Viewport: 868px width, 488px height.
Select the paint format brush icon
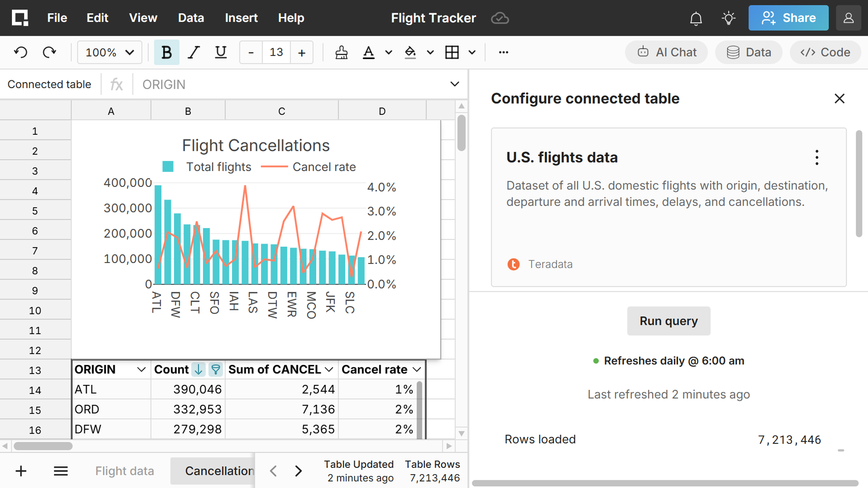[341, 52]
